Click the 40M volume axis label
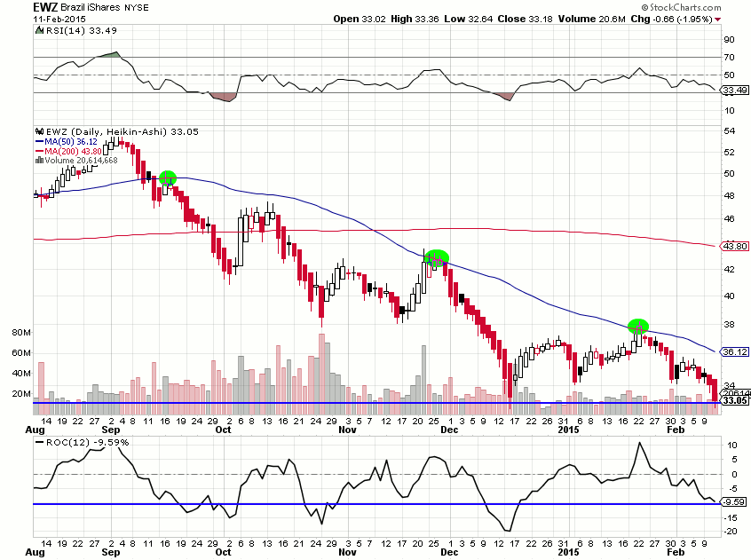The image size is (751, 560). [21, 374]
